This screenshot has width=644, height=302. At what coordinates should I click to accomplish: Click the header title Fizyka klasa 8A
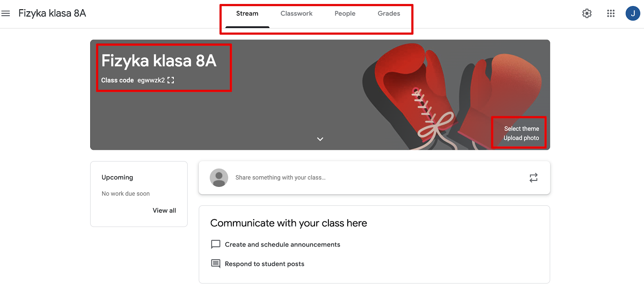(x=52, y=13)
